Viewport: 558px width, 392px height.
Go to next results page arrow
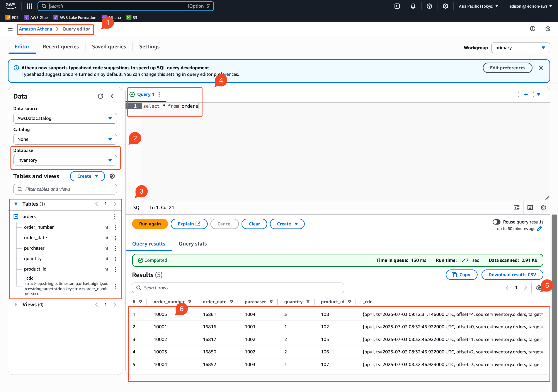point(526,288)
